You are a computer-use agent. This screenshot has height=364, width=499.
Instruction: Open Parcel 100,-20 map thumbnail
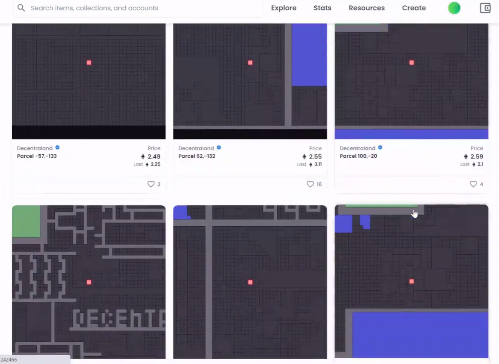pos(411,81)
